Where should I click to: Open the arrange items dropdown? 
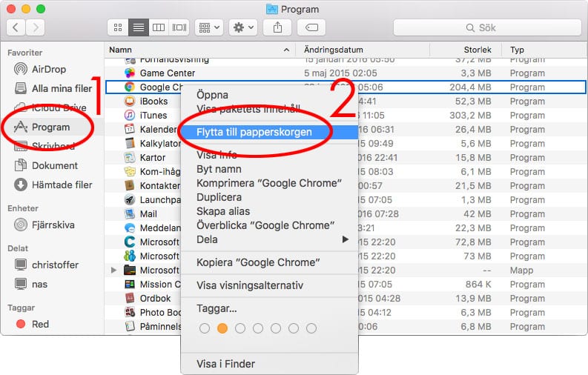[x=209, y=27]
